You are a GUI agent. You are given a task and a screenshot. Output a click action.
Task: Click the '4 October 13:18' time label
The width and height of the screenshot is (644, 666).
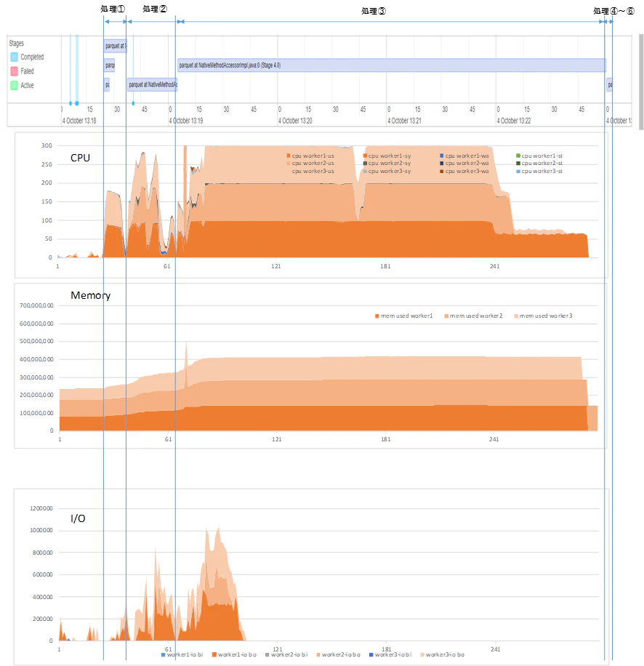pyautogui.click(x=79, y=121)
